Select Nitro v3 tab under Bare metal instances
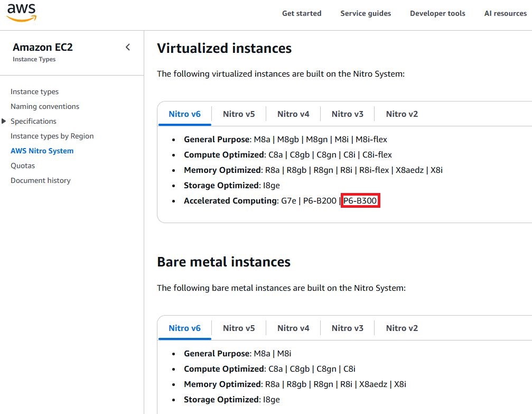The width and height of the screenshot is (532, 414). click(x=347, y=328)
